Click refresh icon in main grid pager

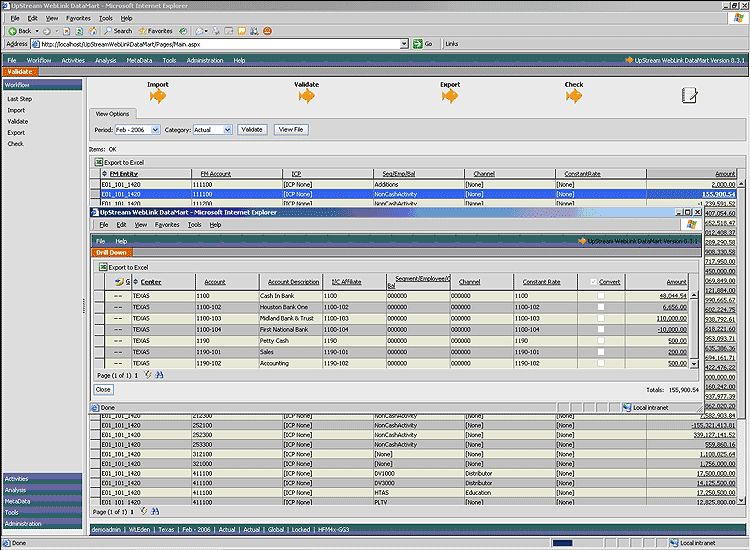click(x=143, y=511)
